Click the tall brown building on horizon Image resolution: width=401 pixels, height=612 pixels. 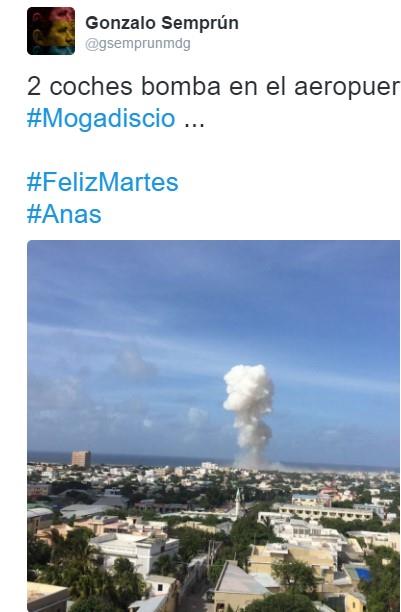81,458
